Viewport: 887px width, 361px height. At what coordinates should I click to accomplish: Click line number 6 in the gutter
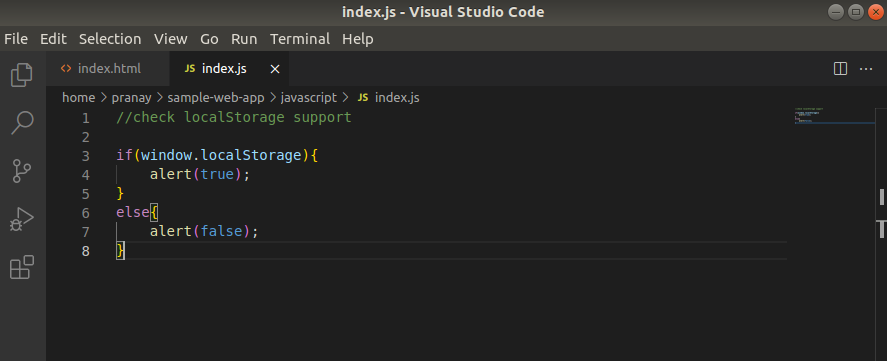pyautogui.click(x=85, y=213)
